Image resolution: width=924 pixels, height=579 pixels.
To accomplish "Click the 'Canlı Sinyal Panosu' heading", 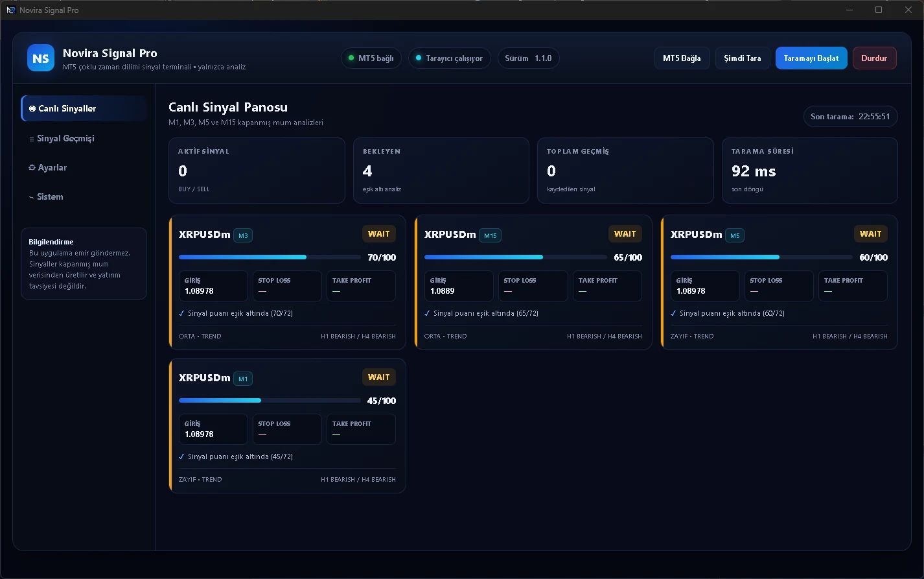I will click(x=228, y=108).
